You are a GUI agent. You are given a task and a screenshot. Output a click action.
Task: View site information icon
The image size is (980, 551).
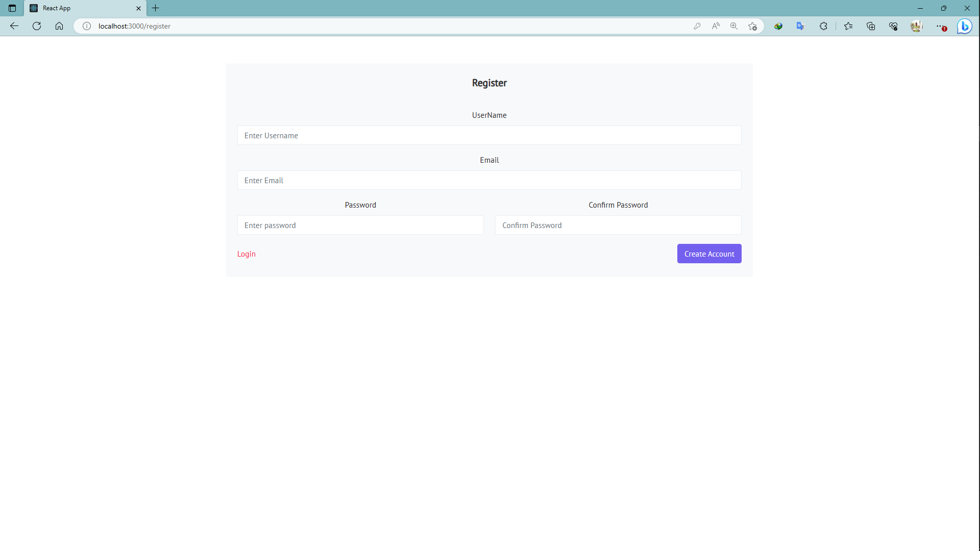pyautogui.click(x=87, y=26)
